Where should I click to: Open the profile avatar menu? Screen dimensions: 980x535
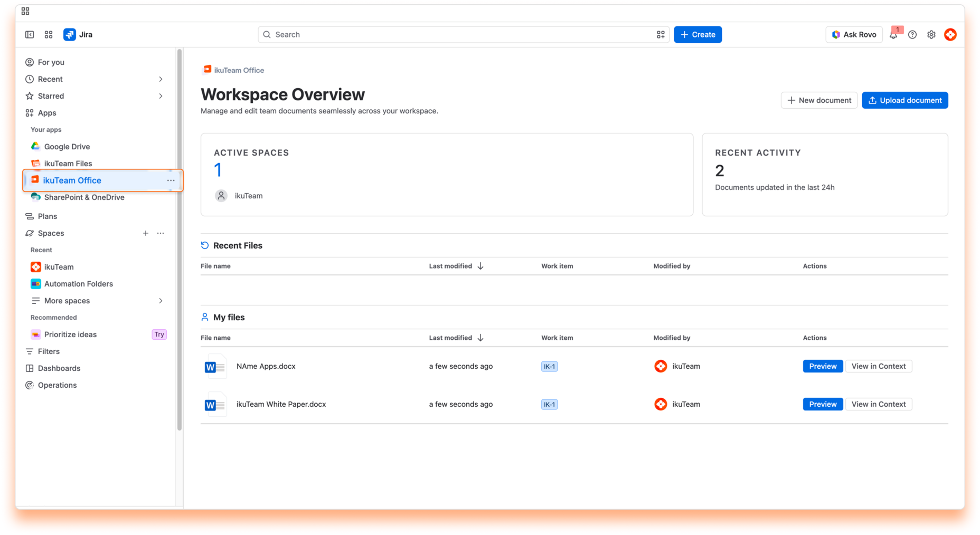click(x=950, y=34)
